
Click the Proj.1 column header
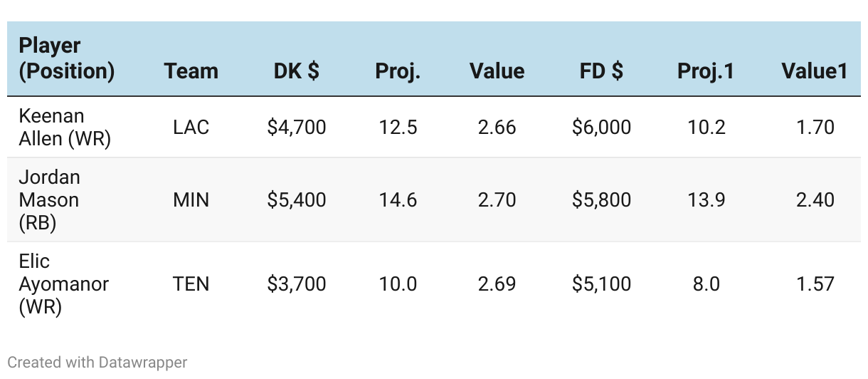[x=705, y=71]
